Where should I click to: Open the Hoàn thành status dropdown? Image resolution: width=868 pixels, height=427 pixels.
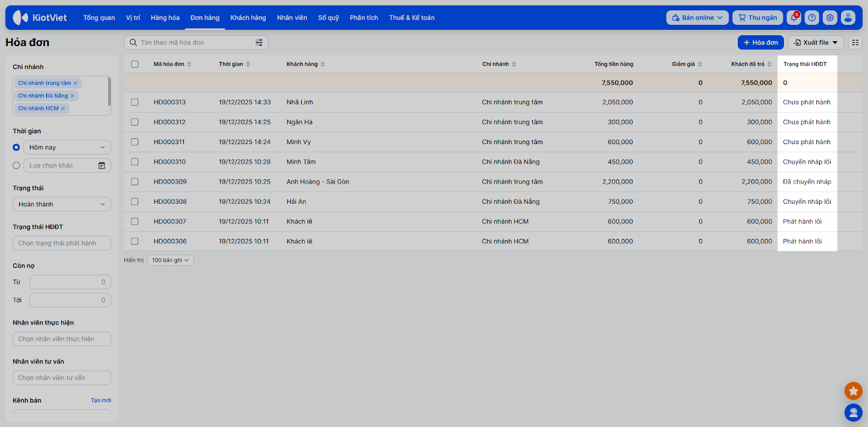click(x=62, y=204)
